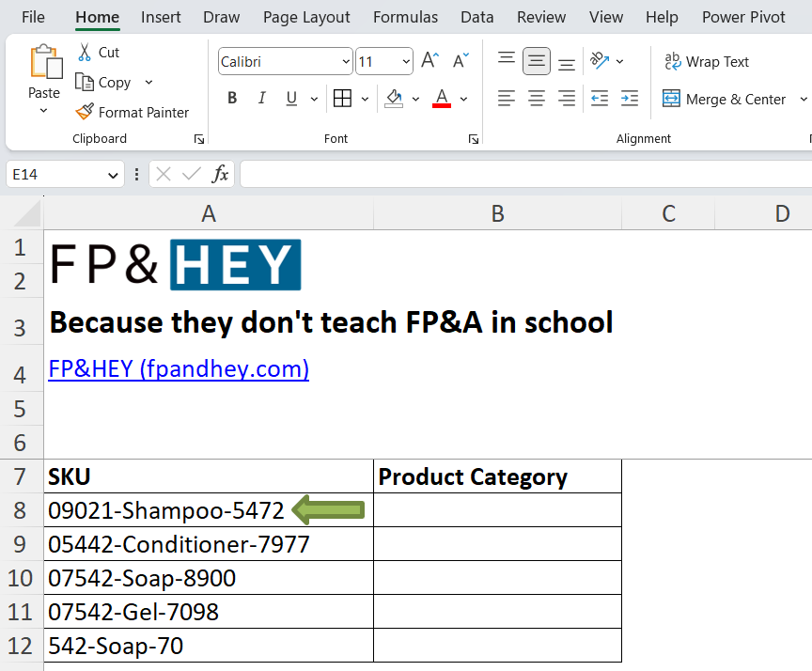The width and height of the screenshot is (812, 671).
Task: Toggle Italic formatting
Action: point(261,99)
